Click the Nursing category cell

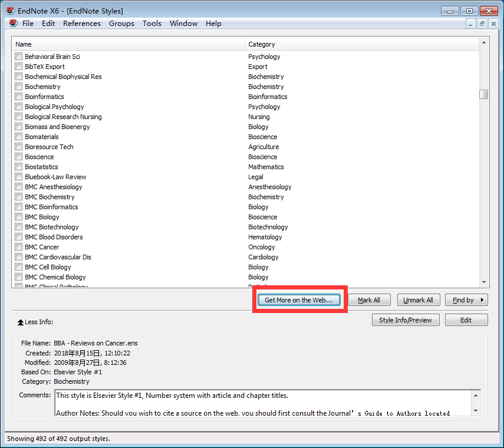click(x=259, y=117)
